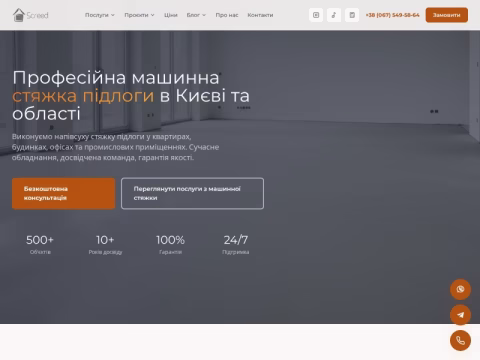The image size is (480, 360).
Task: Click the Професійна машинна heading line
Action: pos(116,78)
